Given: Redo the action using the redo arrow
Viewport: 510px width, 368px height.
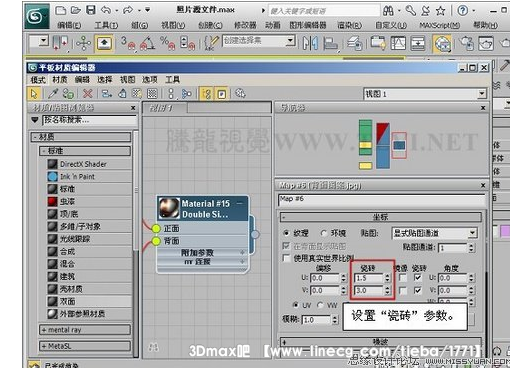Looking at the screenshot, I should click(128, 10).
